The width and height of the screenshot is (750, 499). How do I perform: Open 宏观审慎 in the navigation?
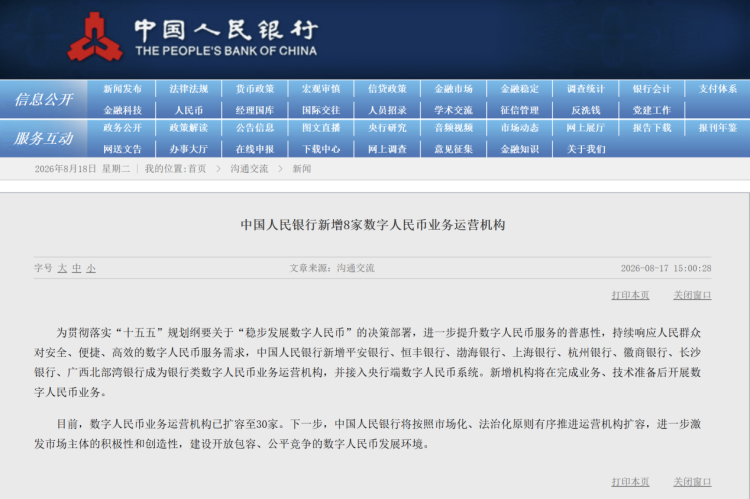click(321, 89)
